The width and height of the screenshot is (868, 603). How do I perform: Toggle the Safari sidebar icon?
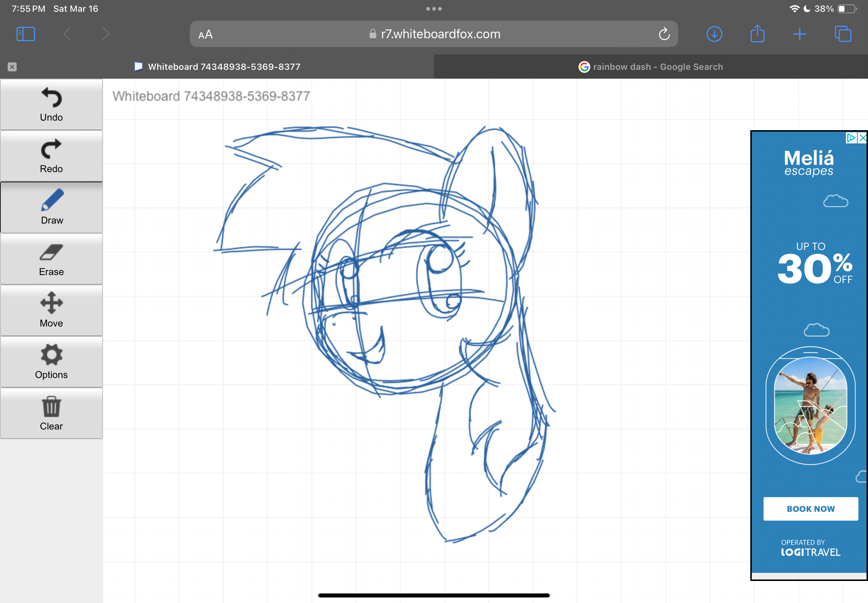[x=25, y=33]
